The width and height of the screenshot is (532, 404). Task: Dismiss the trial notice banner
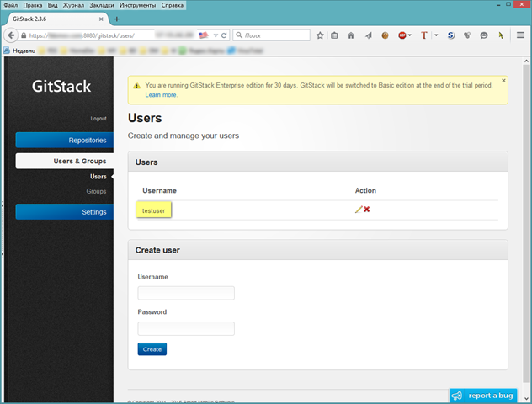[x=503, y=81]
